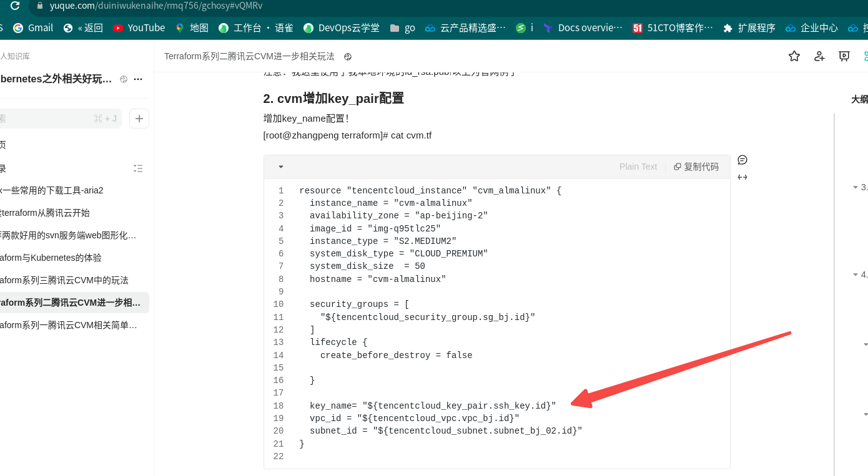Click the heading "2. cvm增加key_pair配置"
This screenshot has height=476, width=868.
[333, 98]
